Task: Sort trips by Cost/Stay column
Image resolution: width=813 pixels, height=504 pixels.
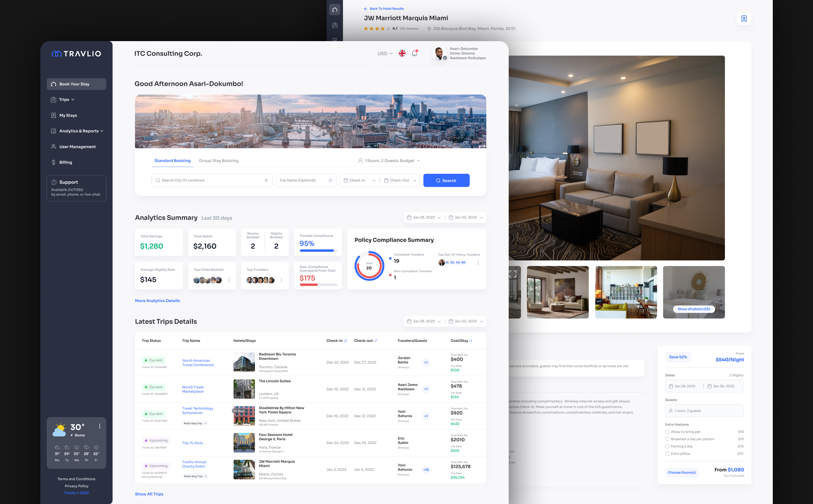Action: 471,341
